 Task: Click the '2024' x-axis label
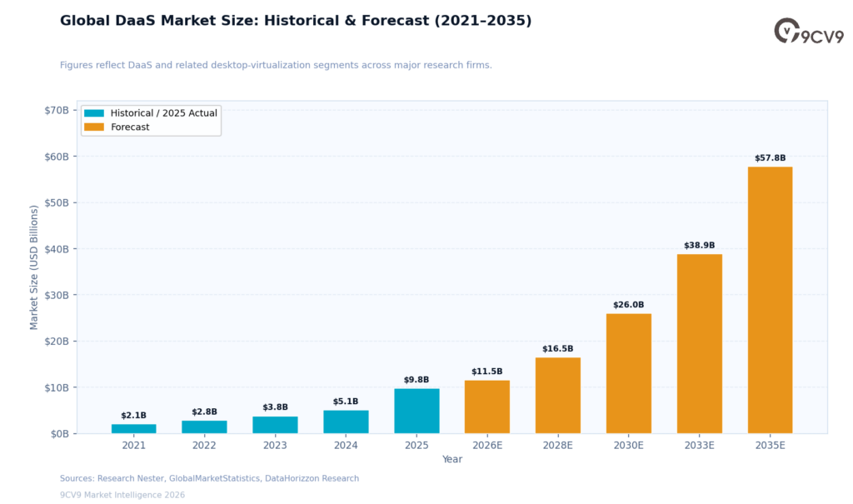pos(346,445)
